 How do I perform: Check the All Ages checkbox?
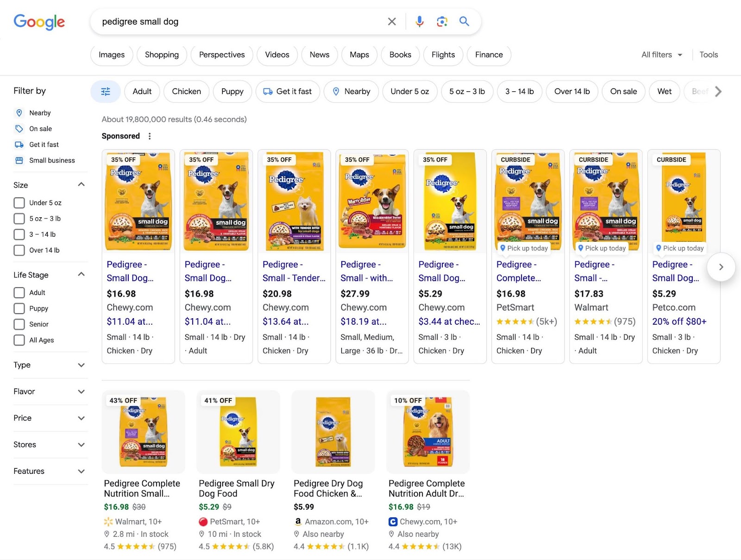click(x=19, y=340)
